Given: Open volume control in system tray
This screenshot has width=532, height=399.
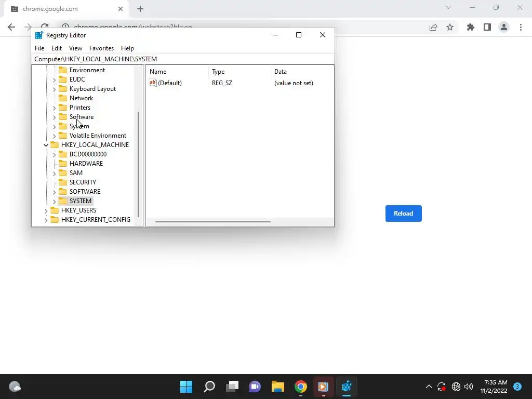Looking at the screenshot, I should pyautogui.click(x=469, y=387).
